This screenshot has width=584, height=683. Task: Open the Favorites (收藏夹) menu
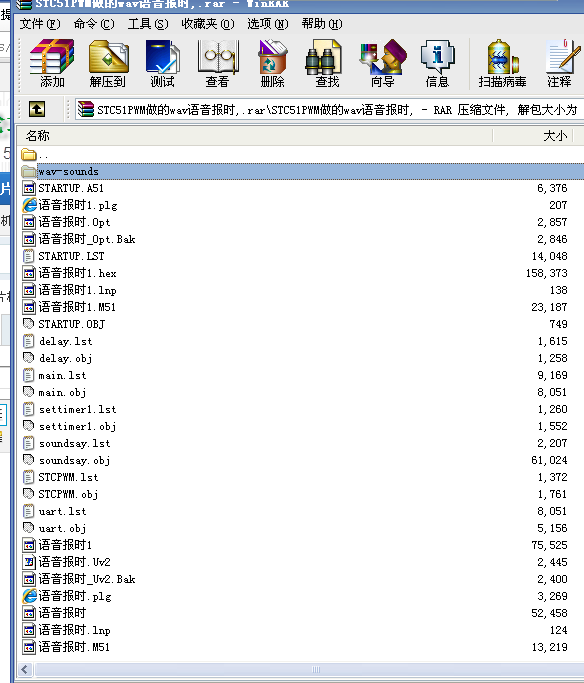click(x=208, y=24)
